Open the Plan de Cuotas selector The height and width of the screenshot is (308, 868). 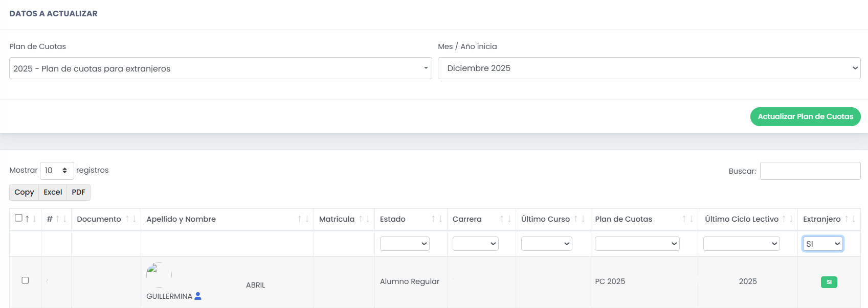pyautogui.click(x=220, y=68)
